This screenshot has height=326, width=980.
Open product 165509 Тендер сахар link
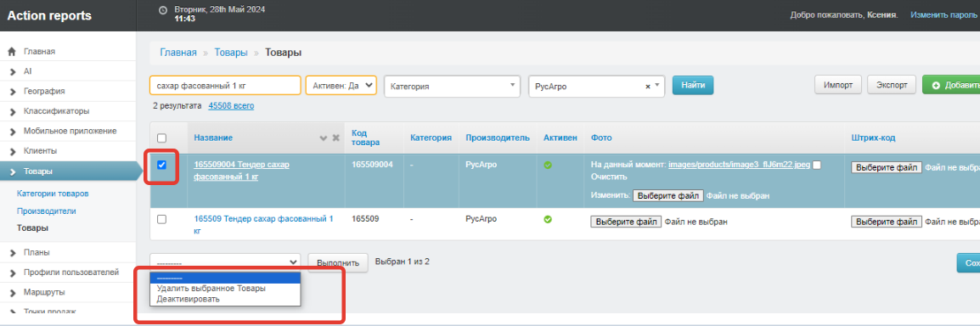[263, 225]
